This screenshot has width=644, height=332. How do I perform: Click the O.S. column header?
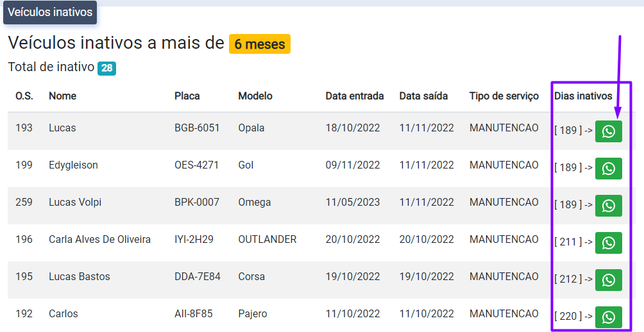point(24,96)
